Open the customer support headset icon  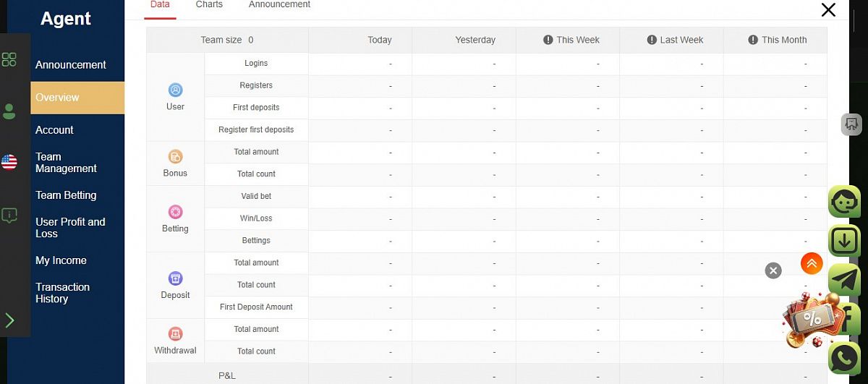coord(844,202)
